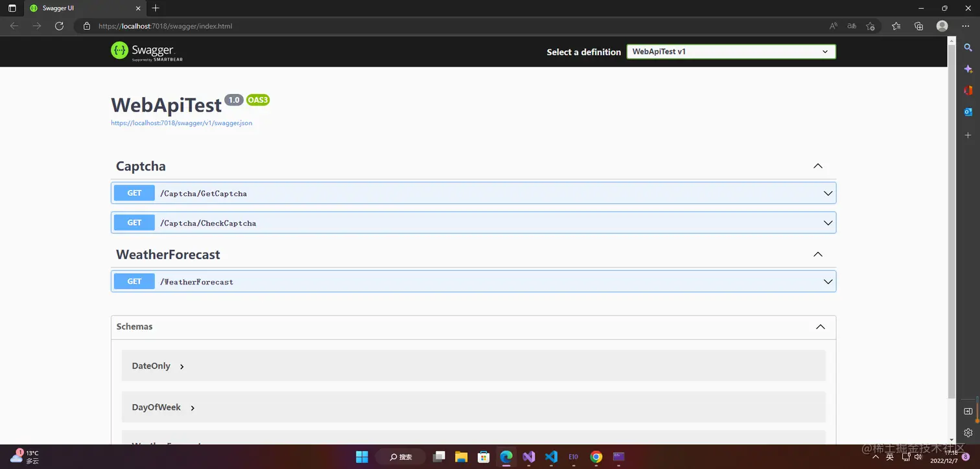Expand the CheckCaptcha endpoint arrow
This screenshot has width=980, height=469.
coord(828,223)
